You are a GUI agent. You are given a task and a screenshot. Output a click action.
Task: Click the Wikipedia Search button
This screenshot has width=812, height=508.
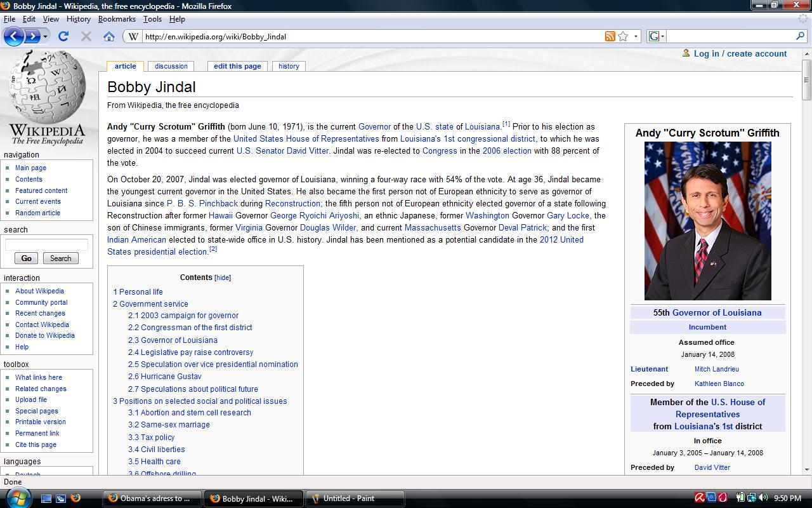61,258
